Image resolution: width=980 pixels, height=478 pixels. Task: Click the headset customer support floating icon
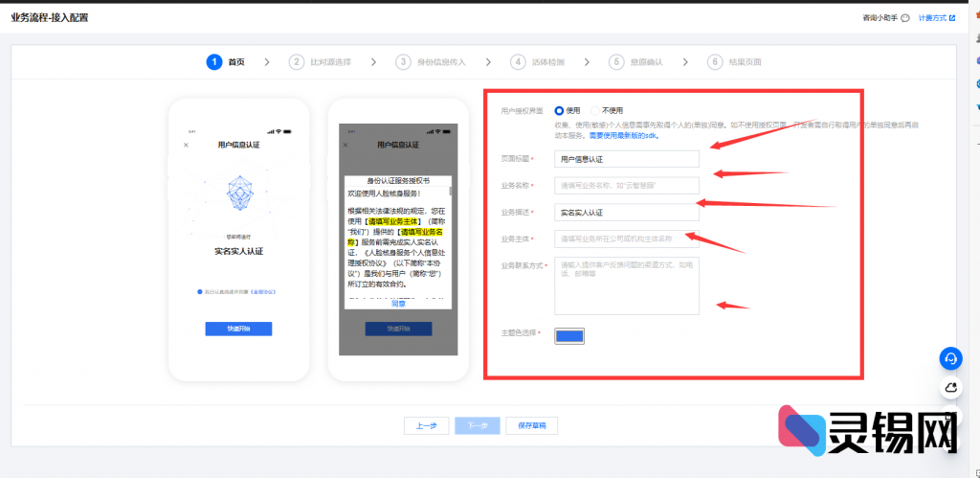coord(950,358)
